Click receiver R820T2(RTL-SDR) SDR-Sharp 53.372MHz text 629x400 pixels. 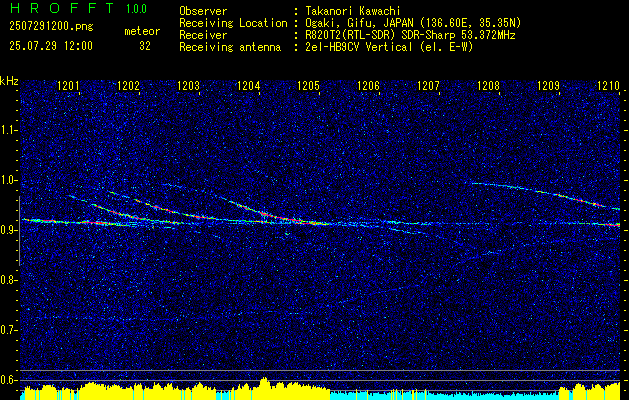pos(410,35)
